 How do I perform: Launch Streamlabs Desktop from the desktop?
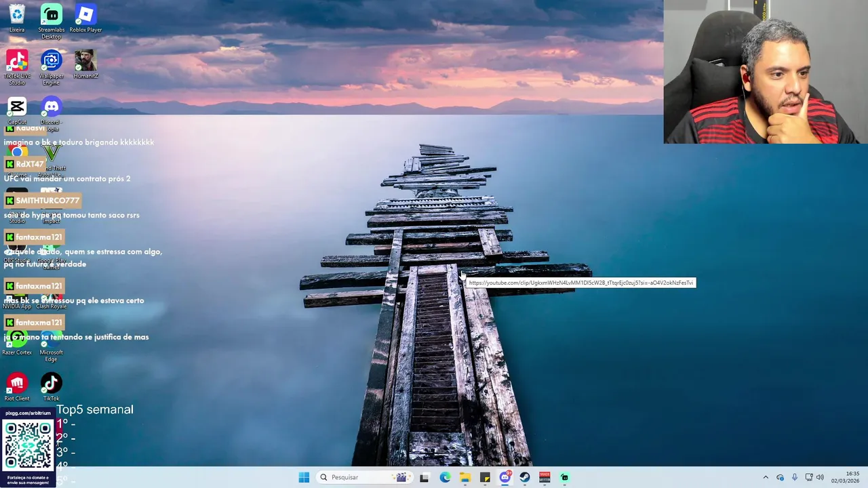[51, 22]
